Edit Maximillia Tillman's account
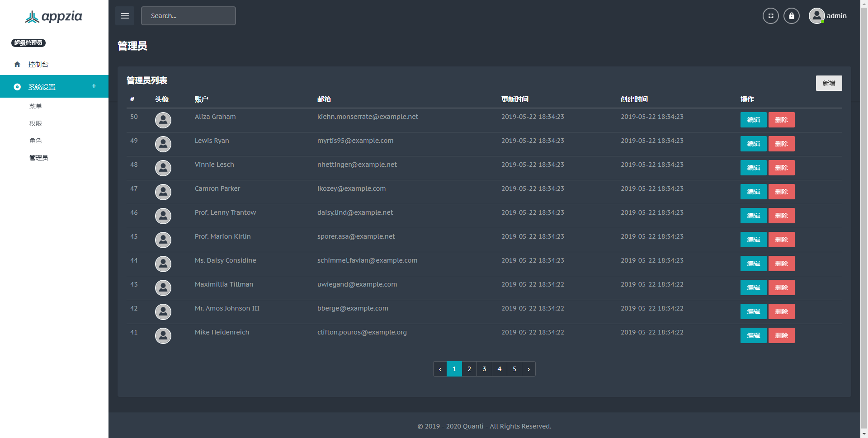The width and height of the screenshot is (868, 438). point(754,287)
